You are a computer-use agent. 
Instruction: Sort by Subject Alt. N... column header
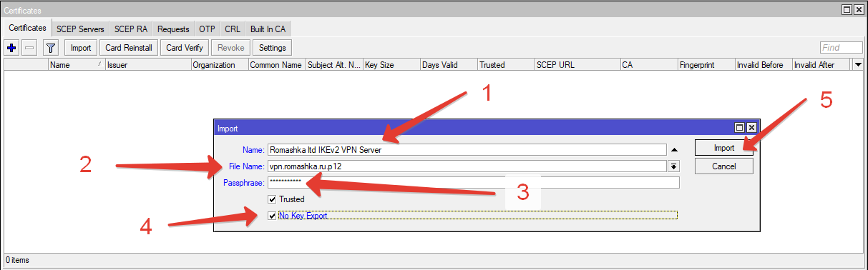coord(334,64)
